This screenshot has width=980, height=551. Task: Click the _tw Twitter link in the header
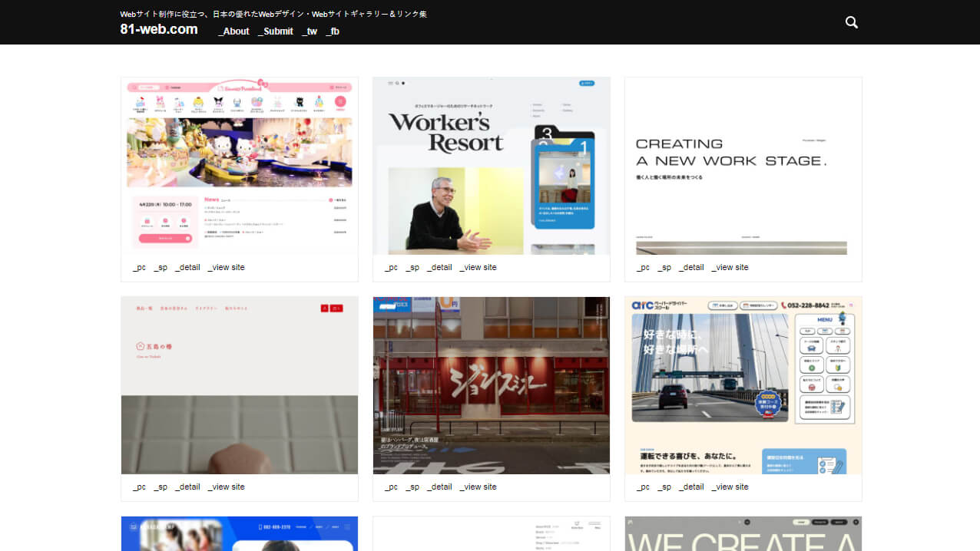[x=310, y=31]
